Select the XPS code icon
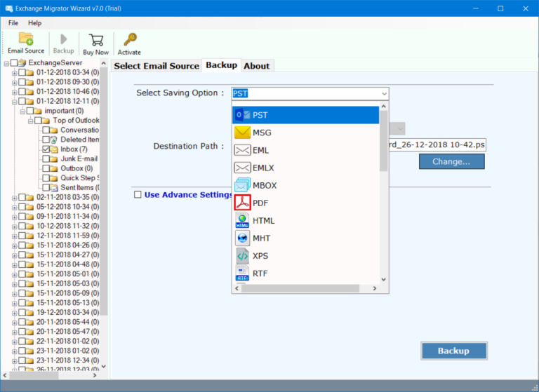The height and width of the screenshot is (392, 539). pos(242,256)
